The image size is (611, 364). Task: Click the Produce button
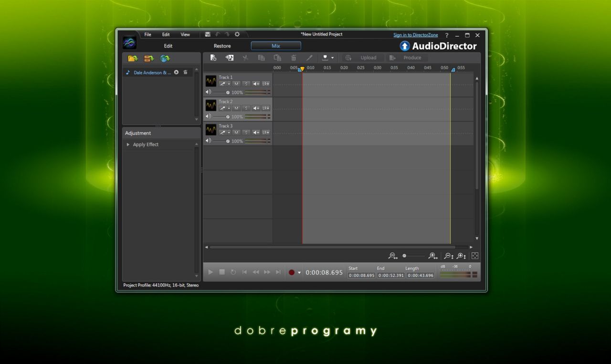407,58
